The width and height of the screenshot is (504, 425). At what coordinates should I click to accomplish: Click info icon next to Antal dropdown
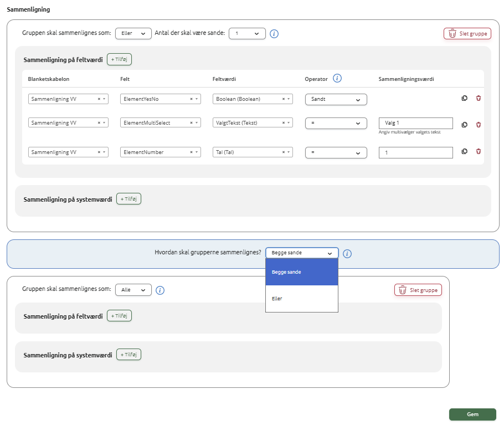[274, 34]
